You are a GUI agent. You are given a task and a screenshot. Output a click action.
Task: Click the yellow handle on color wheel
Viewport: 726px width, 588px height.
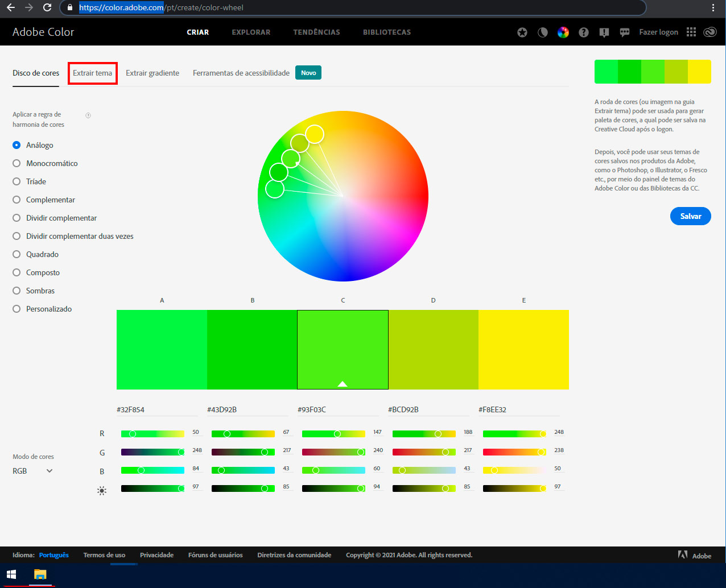pos(315,134)
